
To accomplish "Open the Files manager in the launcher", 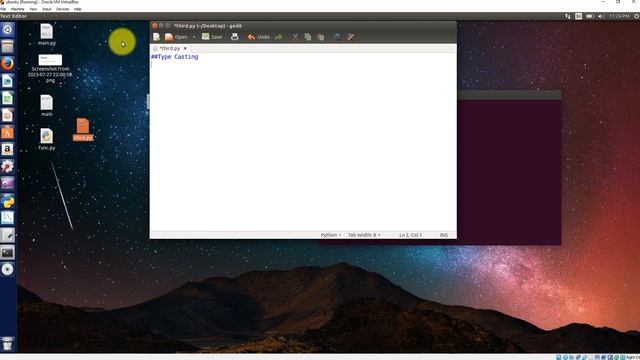I will 7,47.
